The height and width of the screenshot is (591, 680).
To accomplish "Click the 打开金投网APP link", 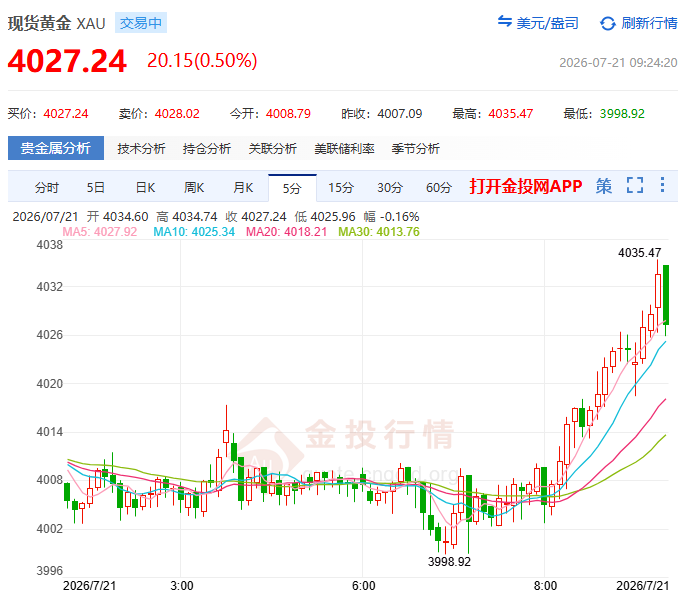I will tap(526, 186).
